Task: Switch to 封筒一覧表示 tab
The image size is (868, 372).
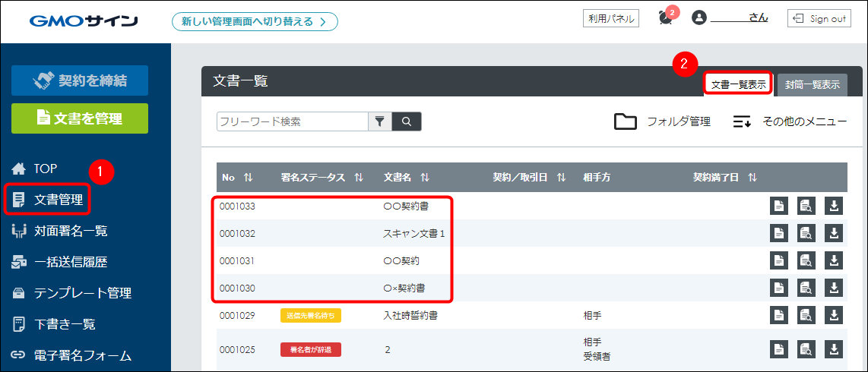Action: (813, 85)
